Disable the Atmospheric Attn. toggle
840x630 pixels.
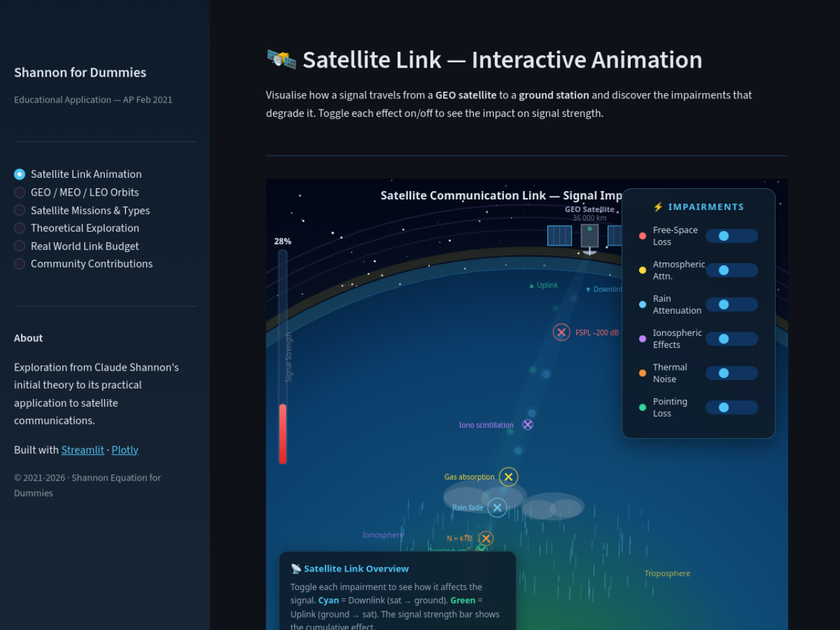732,270
